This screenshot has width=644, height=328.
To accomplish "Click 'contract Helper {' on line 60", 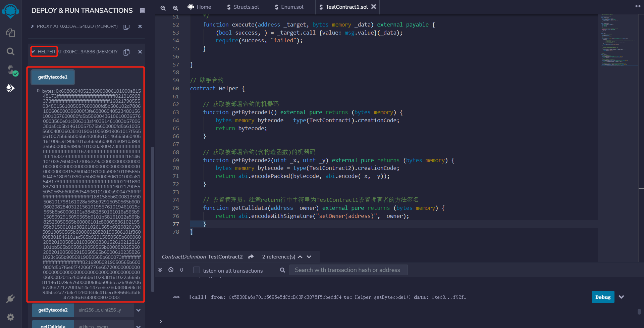I will pos(217,89).
